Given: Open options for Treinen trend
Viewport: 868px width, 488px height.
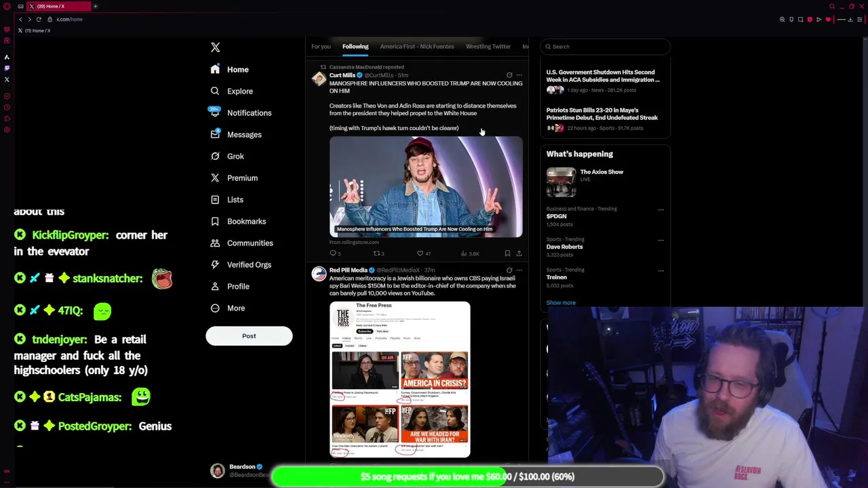Looking at the screenshot, I should click(660, 270).
